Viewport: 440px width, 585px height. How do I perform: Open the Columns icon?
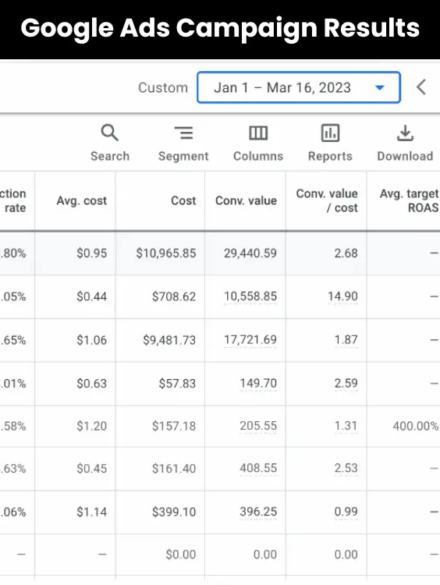258,133
